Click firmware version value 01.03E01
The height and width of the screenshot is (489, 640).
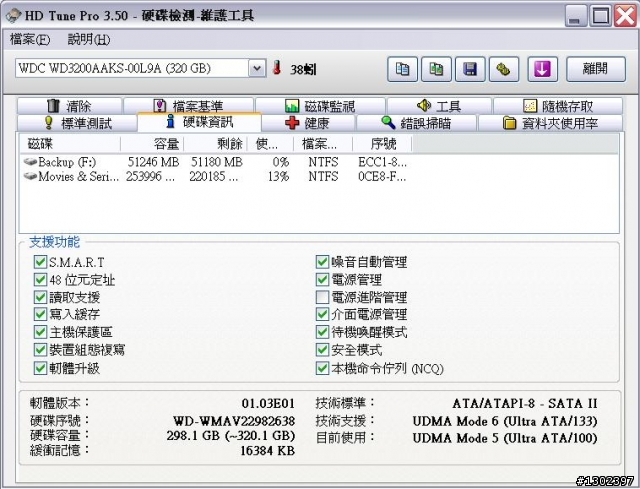[x=268, y=403]
